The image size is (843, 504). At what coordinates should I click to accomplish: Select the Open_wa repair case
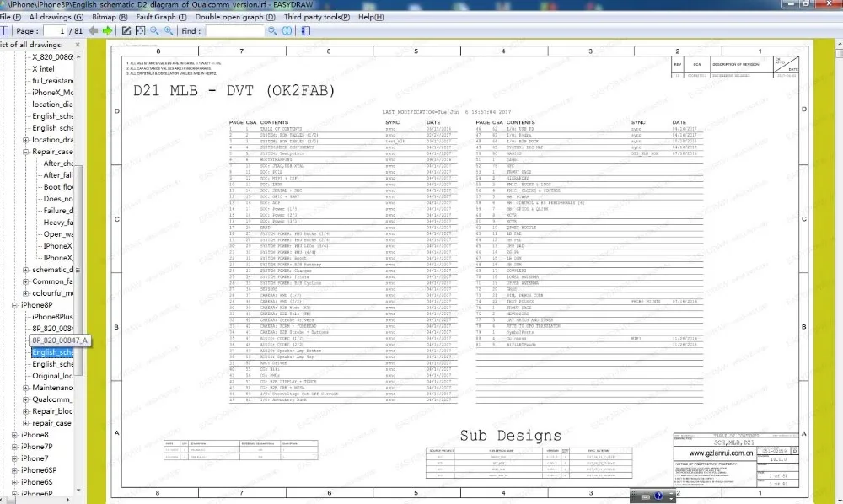(59, 234)
